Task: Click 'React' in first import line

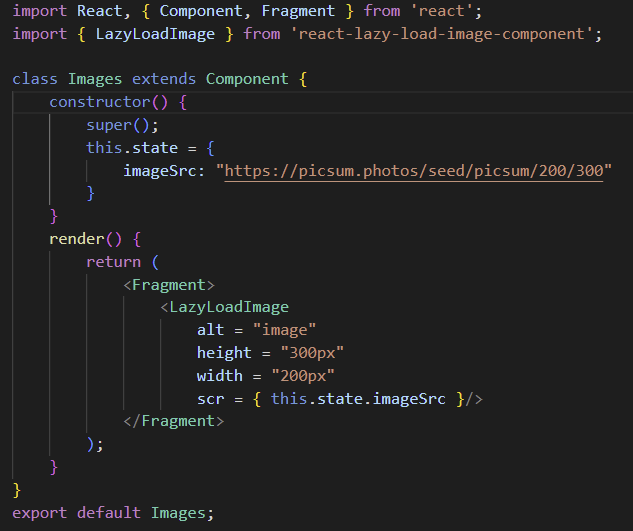Action: 100,11
